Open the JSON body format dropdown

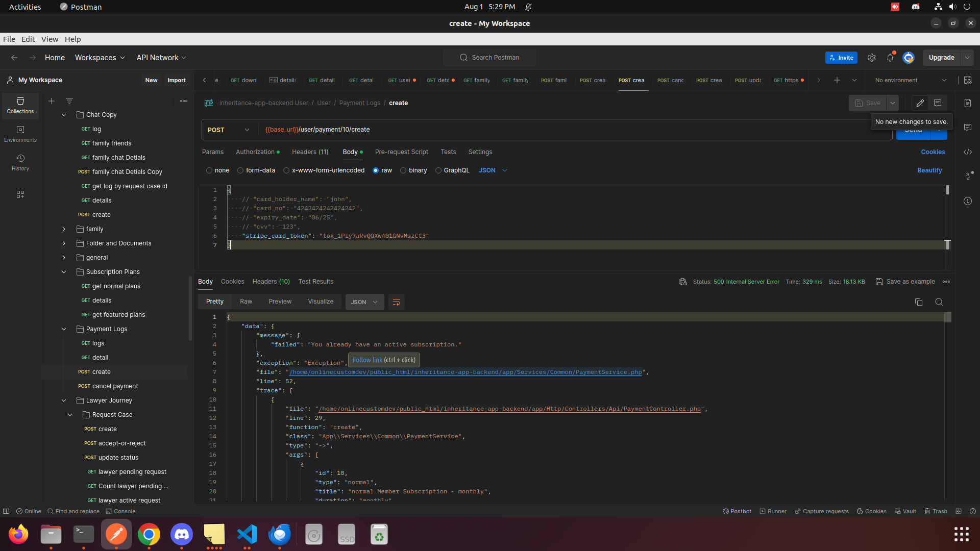493,170
